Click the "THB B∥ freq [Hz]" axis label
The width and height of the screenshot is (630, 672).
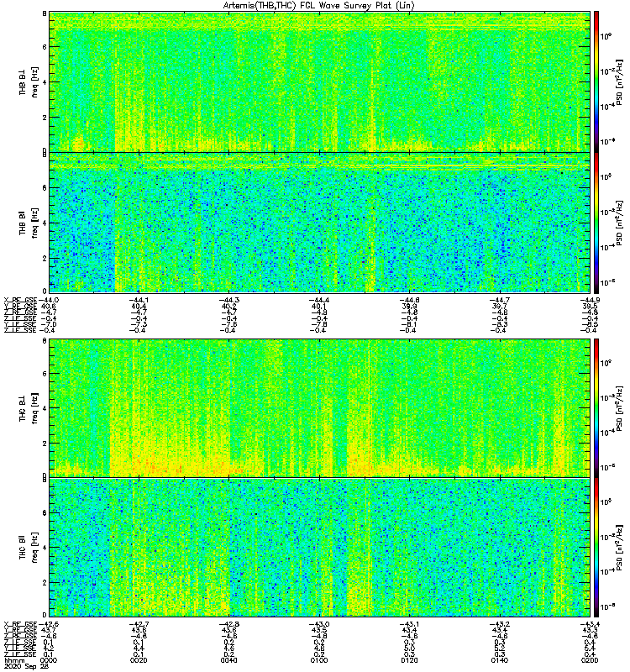(29, 223)
